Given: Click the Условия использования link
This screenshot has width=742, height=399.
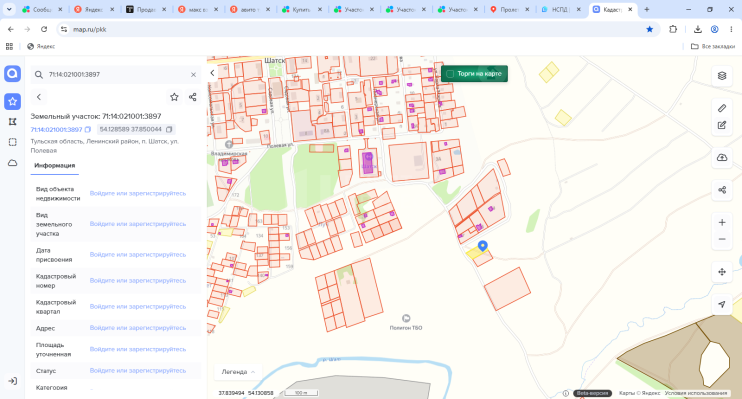Looking at the screenshot, I should click(696, 393).
